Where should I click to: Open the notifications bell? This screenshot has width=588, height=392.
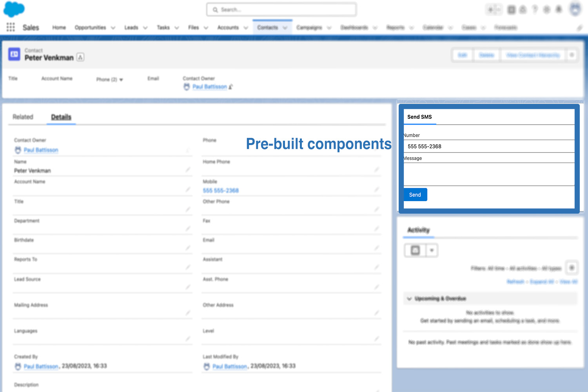[x=558, y=9]
